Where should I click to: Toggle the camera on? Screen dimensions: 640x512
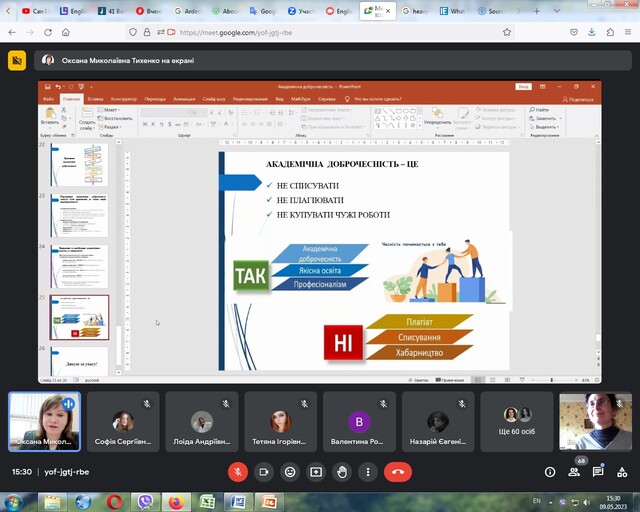click(x=264, y=471)
